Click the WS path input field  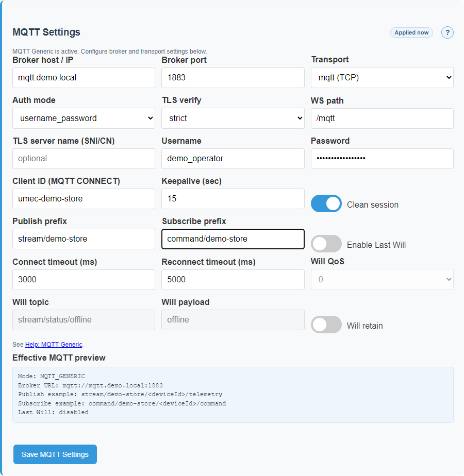[x=382, y=118]
